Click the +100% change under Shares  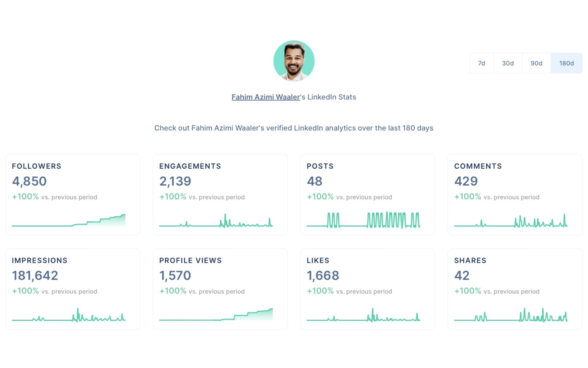pos(468,291)
